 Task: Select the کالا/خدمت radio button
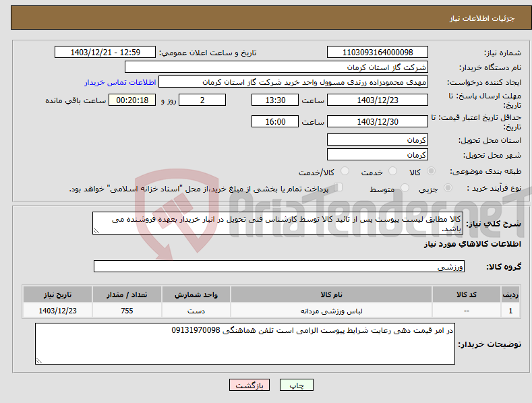tap(345, 171)
